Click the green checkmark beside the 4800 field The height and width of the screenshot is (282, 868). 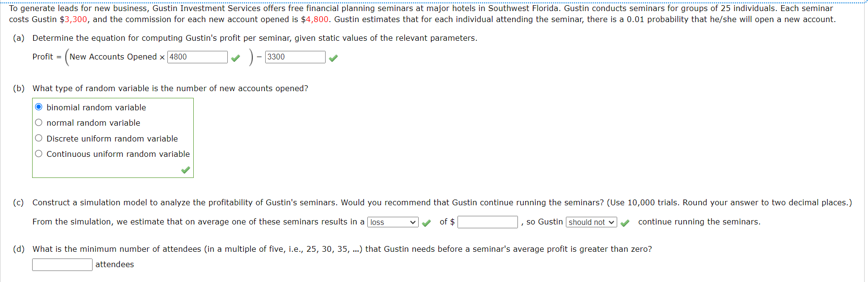pyautogui.click(x=235, y=57)
